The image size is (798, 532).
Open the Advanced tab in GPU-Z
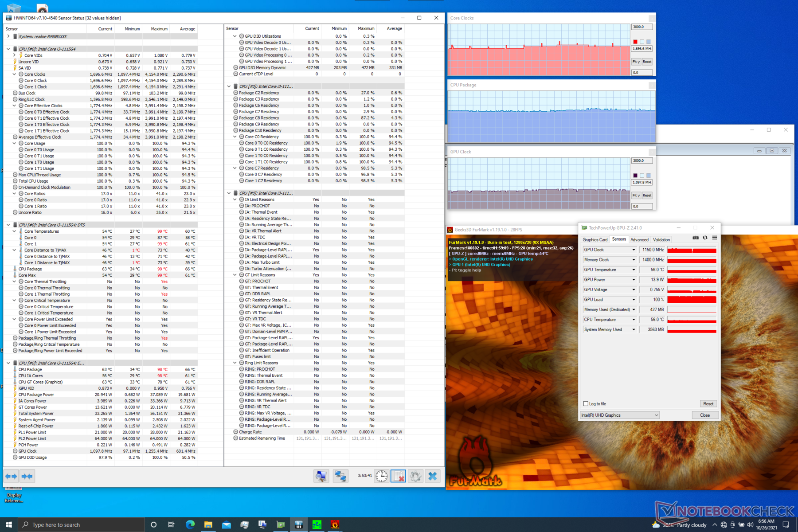639,240
